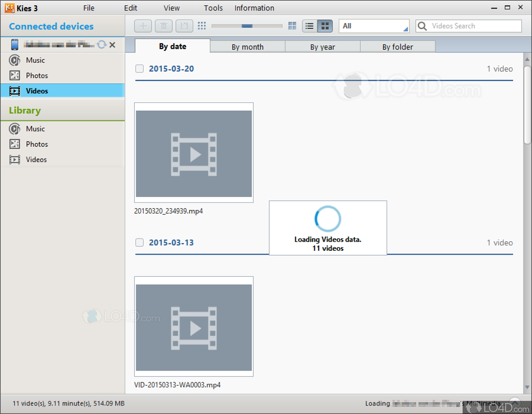
Task: Click the connected phone device icon
Action: pos(15,44)
